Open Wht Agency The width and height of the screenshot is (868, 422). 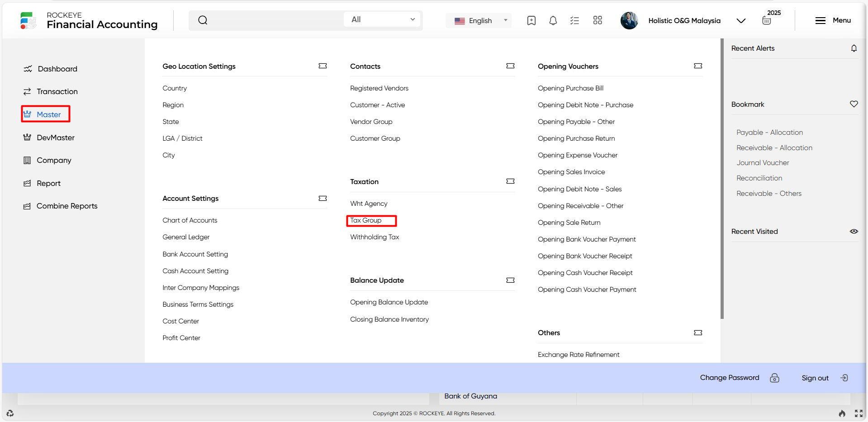(369, 204)
